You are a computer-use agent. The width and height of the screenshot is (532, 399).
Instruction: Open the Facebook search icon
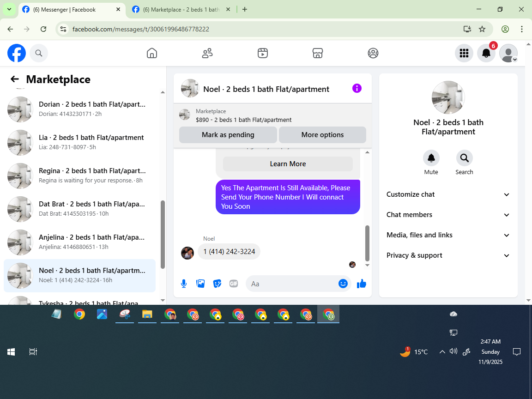39,53
